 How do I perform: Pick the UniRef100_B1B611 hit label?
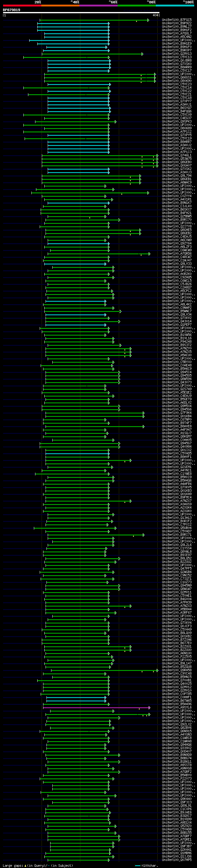(x=176, y=761)
